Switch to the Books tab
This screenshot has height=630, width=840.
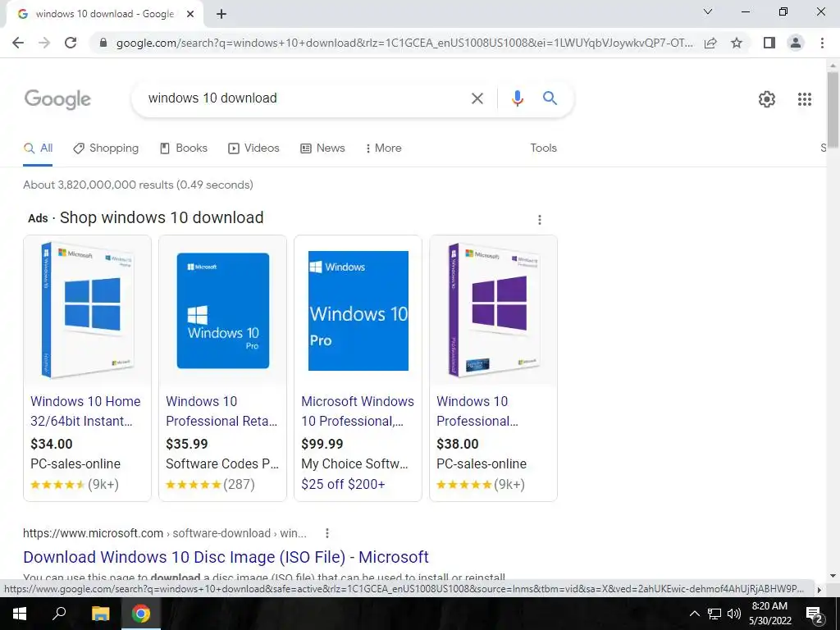(184, 148)
